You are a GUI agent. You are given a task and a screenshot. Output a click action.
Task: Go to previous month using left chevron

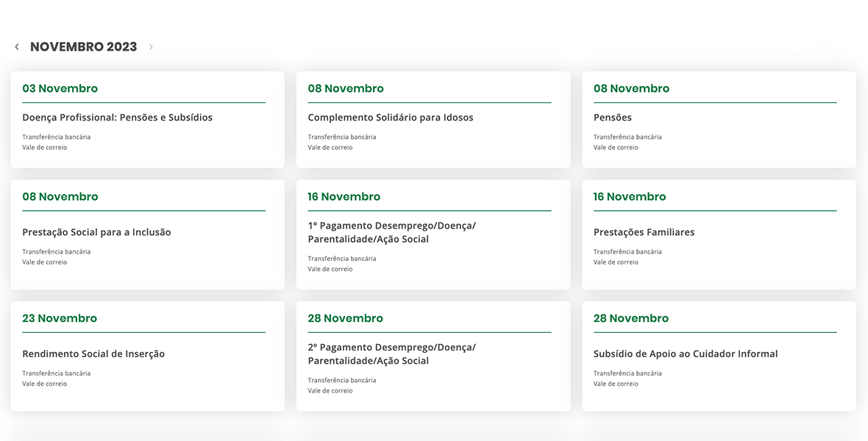tap(17, 47)
